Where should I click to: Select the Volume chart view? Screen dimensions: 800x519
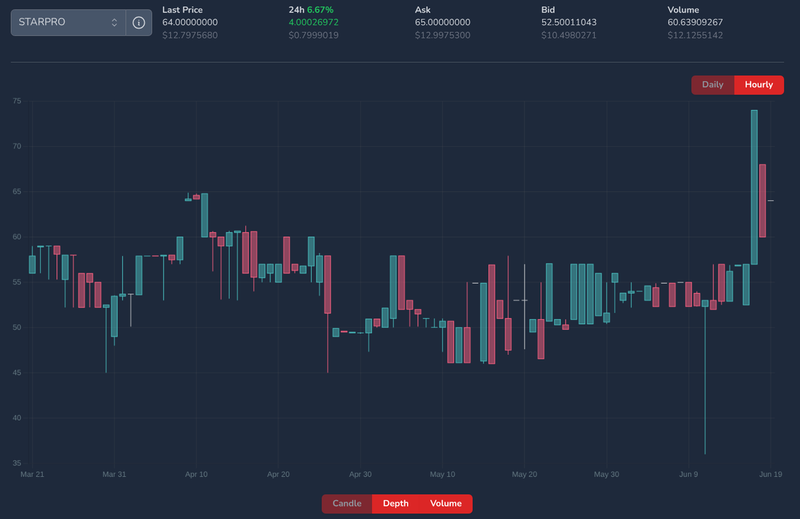(x=446, y=504)
